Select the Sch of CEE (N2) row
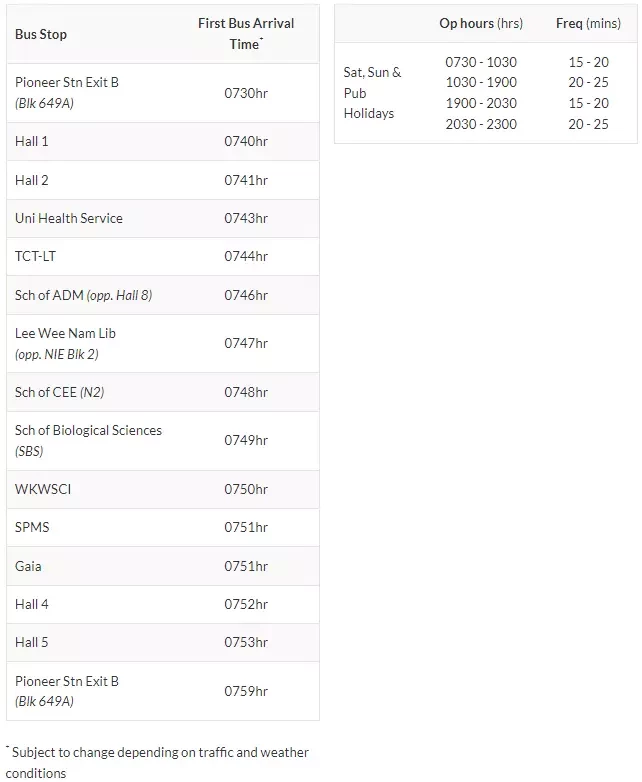Viewport: 642px width, 782px height. tap(163, 392)
